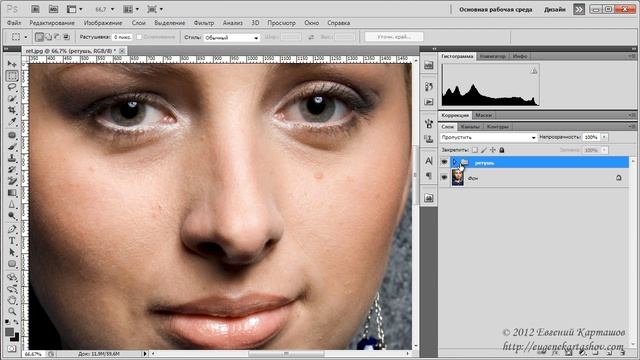This screenshot has width=640, height=360.
Task: Select the Rectangular Marquee tool in toolbox
Action: 12,76
